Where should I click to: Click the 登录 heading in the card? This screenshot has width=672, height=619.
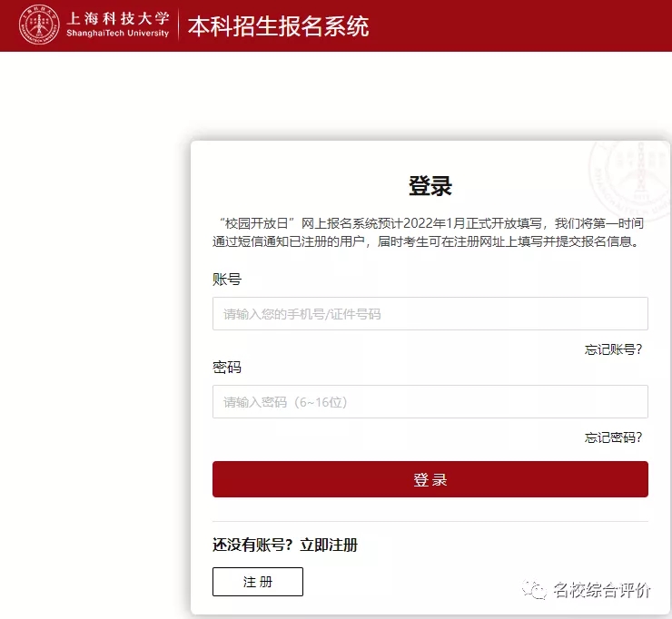tap(430, 186)
